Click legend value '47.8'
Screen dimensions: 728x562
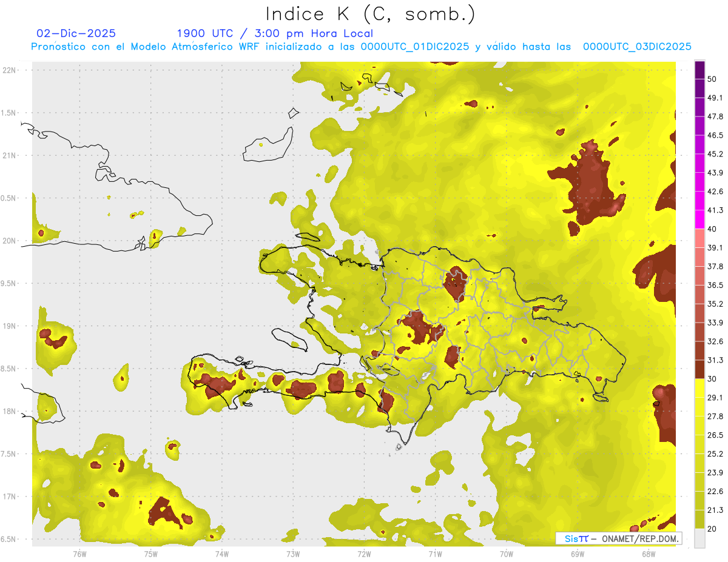(x=715, y=117)
